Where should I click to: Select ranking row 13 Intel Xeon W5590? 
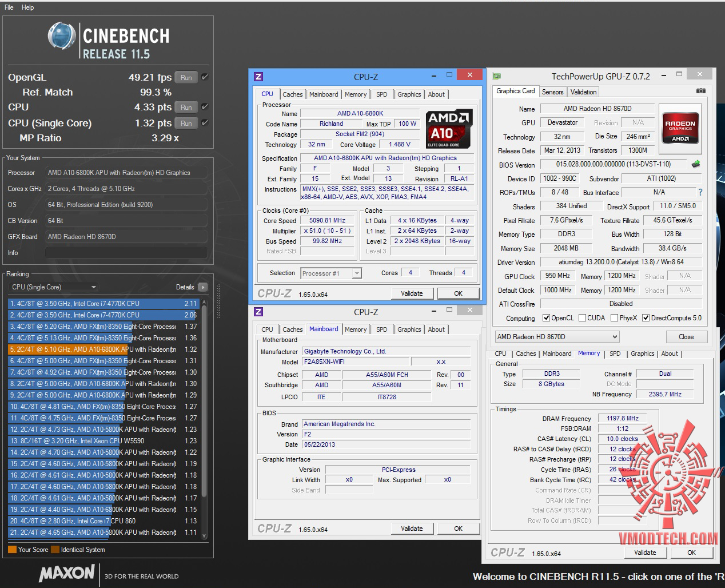pyautogui.click(x=103, y=441)
